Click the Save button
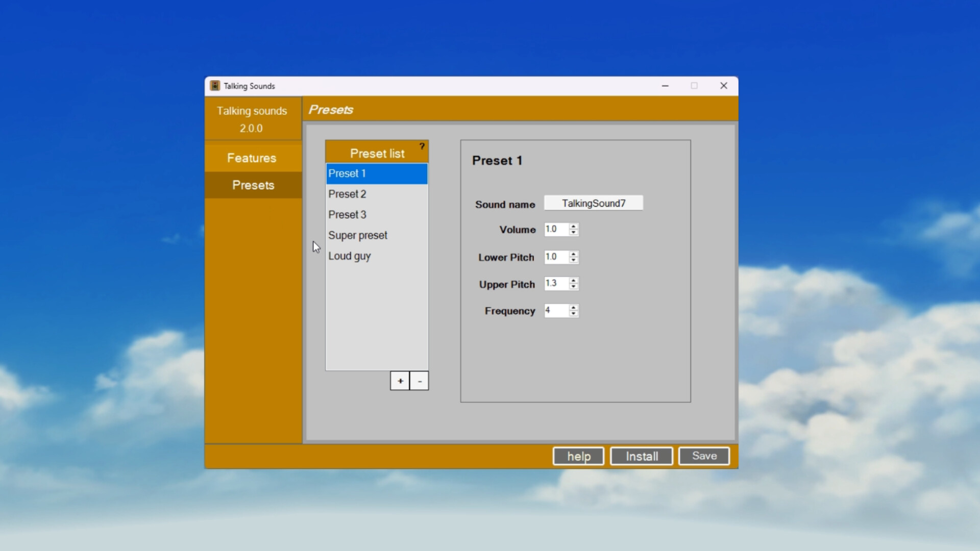Image resolution: width=980 pixels, height=551 pixels. (x=704, y=456)
